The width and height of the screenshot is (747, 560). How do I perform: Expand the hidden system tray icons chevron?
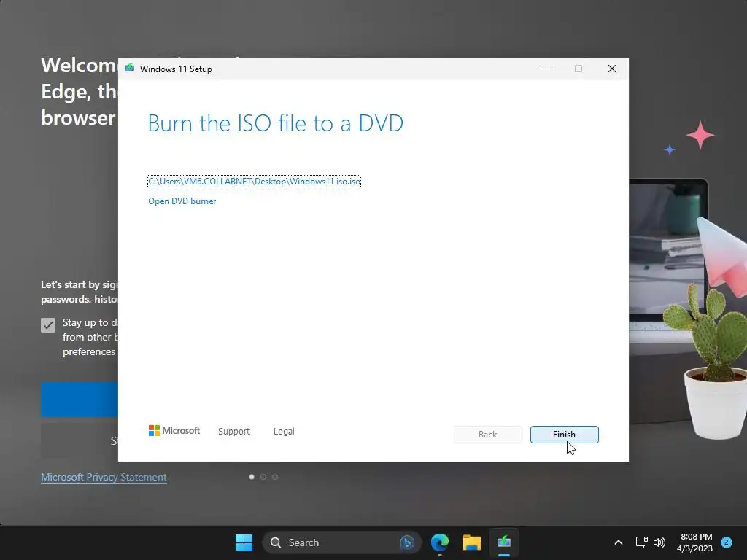619,542
